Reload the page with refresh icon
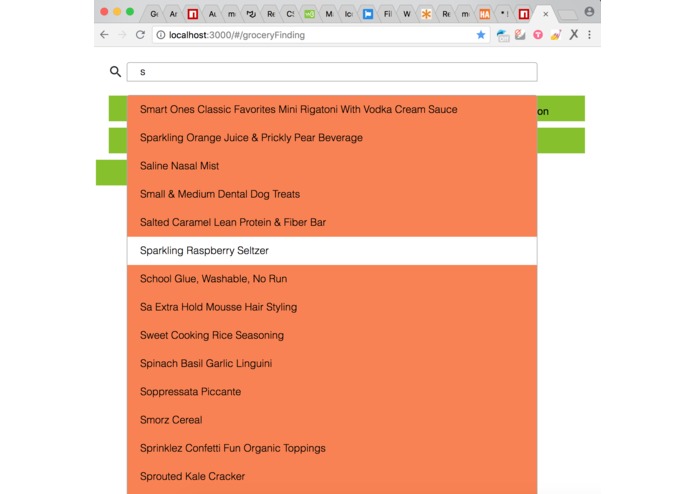This screenshot has height=494, width=695. 140,35
